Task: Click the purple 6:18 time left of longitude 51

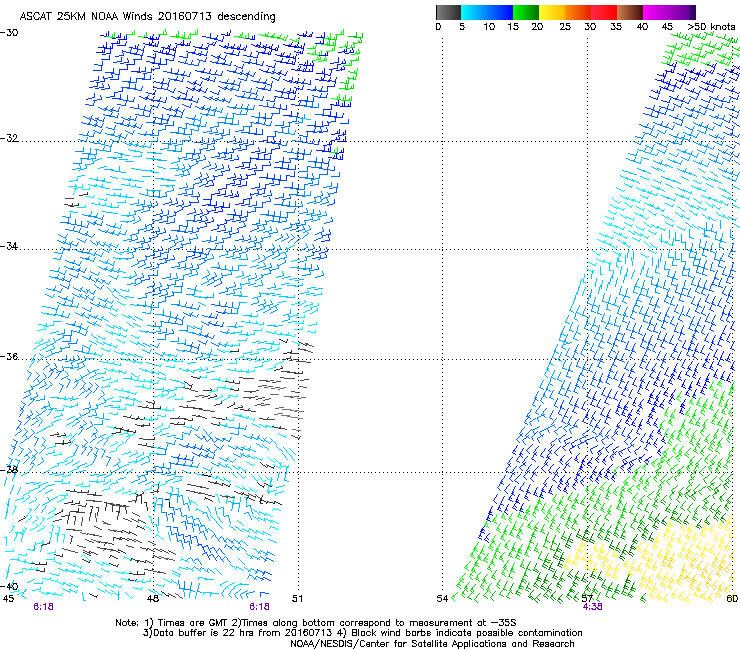Action: (260, 607)
